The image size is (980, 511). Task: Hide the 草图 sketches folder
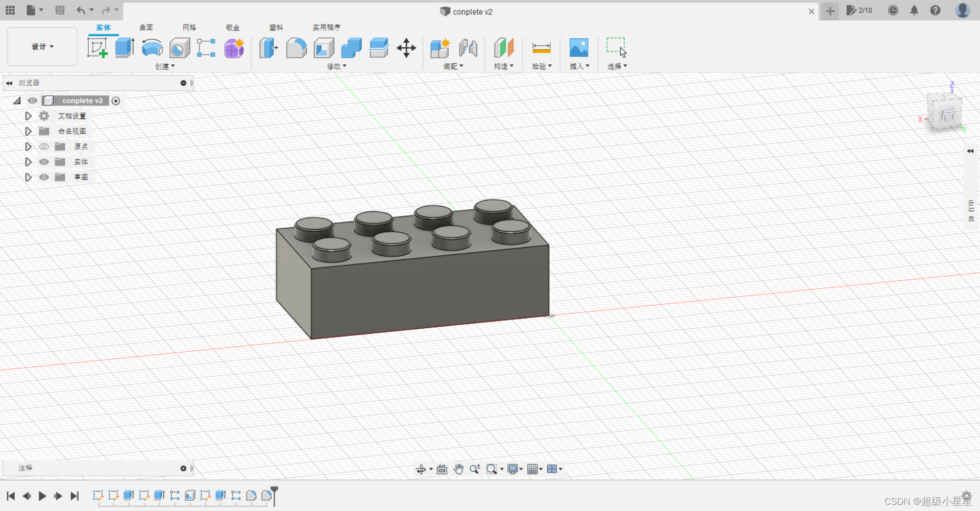coord(44,177)
